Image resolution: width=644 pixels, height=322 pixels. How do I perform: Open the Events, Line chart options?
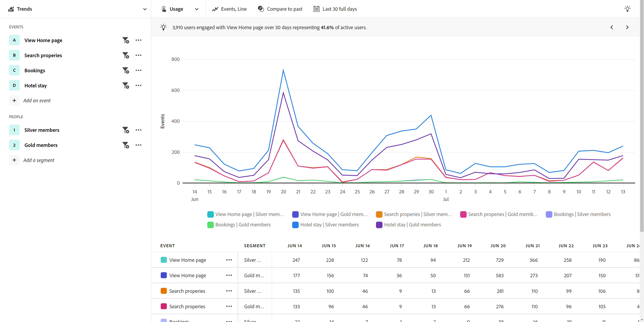click(229, 9)
